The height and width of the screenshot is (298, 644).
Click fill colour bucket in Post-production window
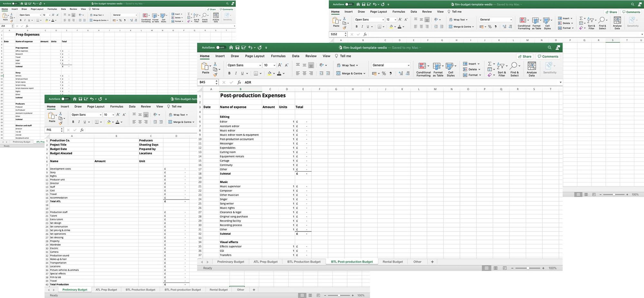[x=269, y=73]
